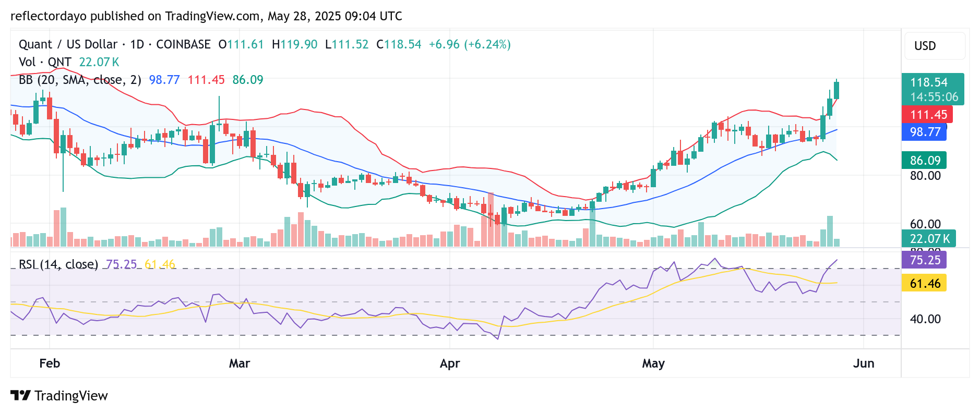Click the yellow RSI average label 61.46
This screenshot has width=980, height=414.
pos(925,283)
